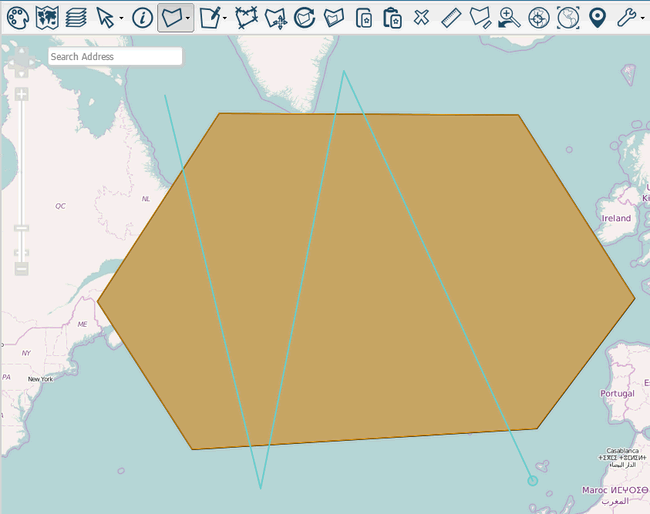This screenshot has height=514, width=650.
Task: Click the paste feature clipboard icon
Action: pos(392,17)
